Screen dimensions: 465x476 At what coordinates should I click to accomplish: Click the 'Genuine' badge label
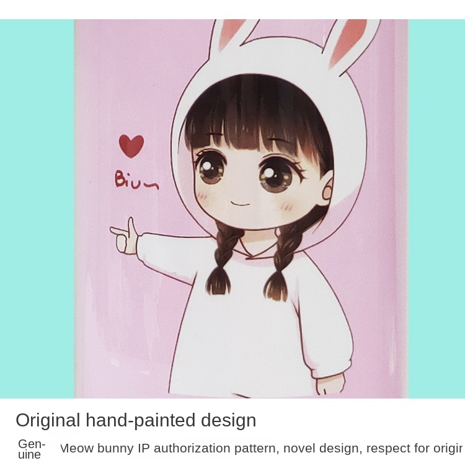(x=31, y=449)
